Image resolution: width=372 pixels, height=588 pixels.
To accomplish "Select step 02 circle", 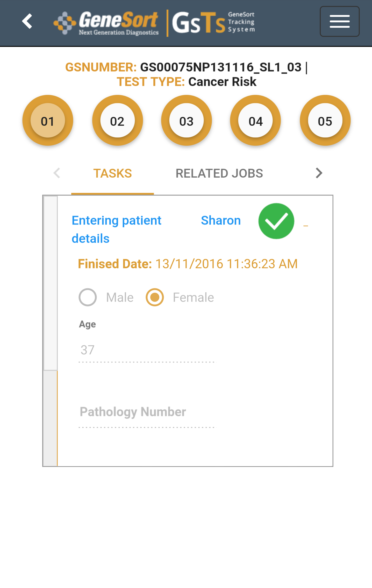I will coord(117,121).
